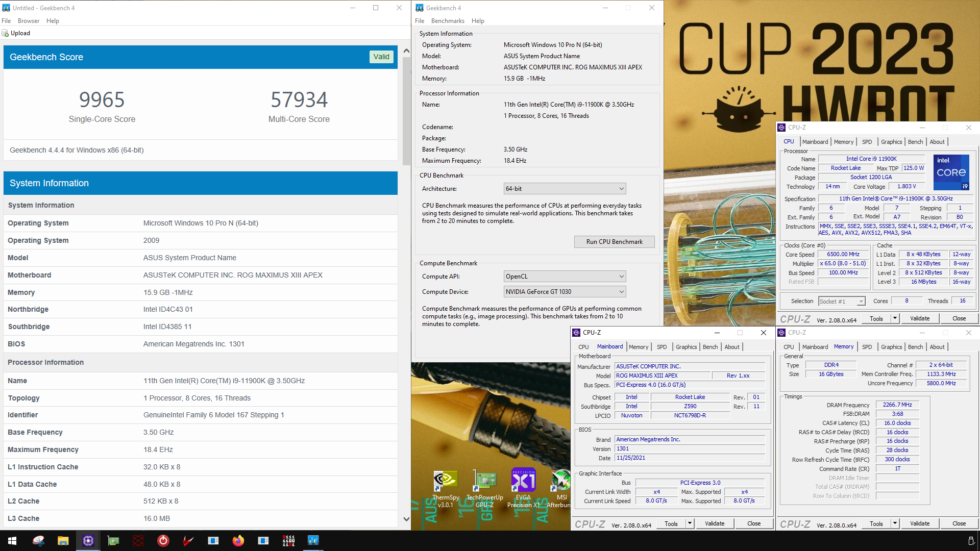
Task: Open File Explorer from the taskbar
Action: point(63,540)
